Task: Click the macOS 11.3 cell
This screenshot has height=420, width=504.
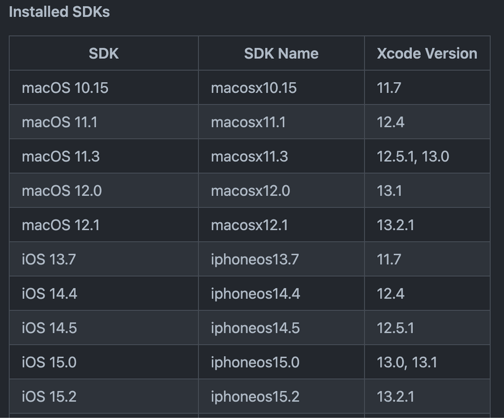Action: 104,156
